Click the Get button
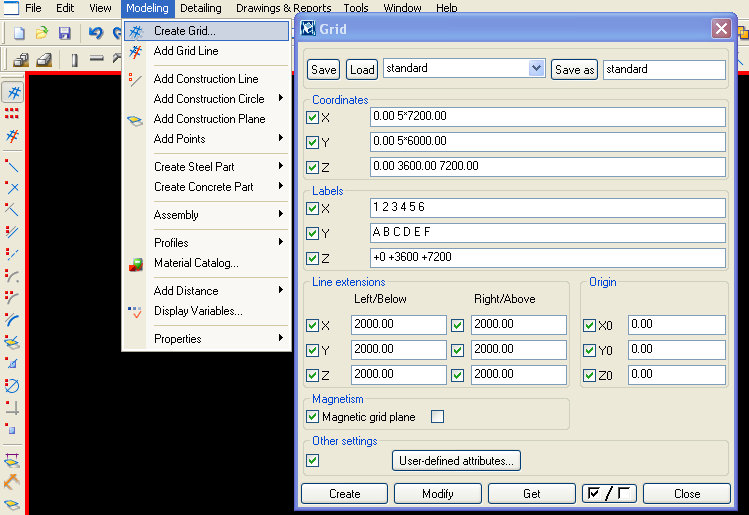749x515 pixels. 532,494
